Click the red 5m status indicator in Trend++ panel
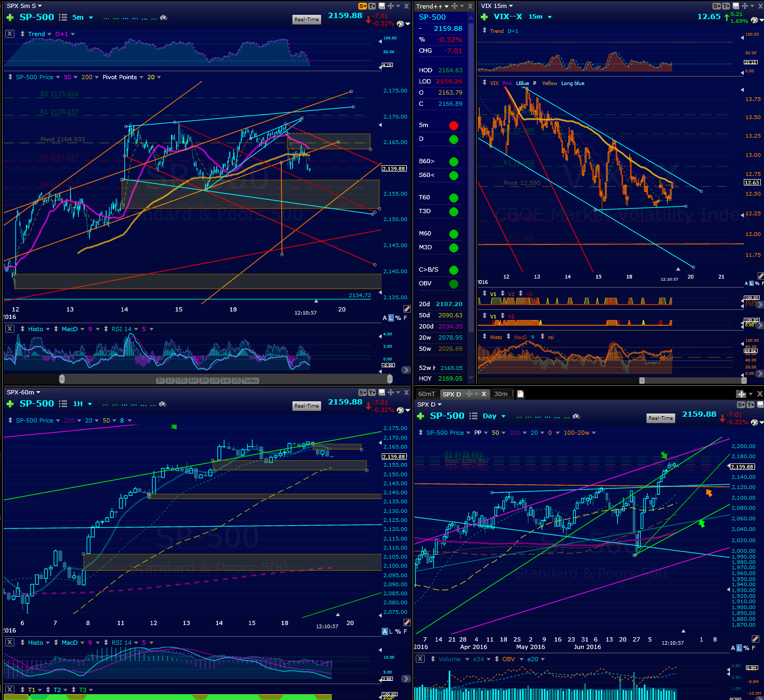The image size is (764, 700). click(x=454, y=126)
